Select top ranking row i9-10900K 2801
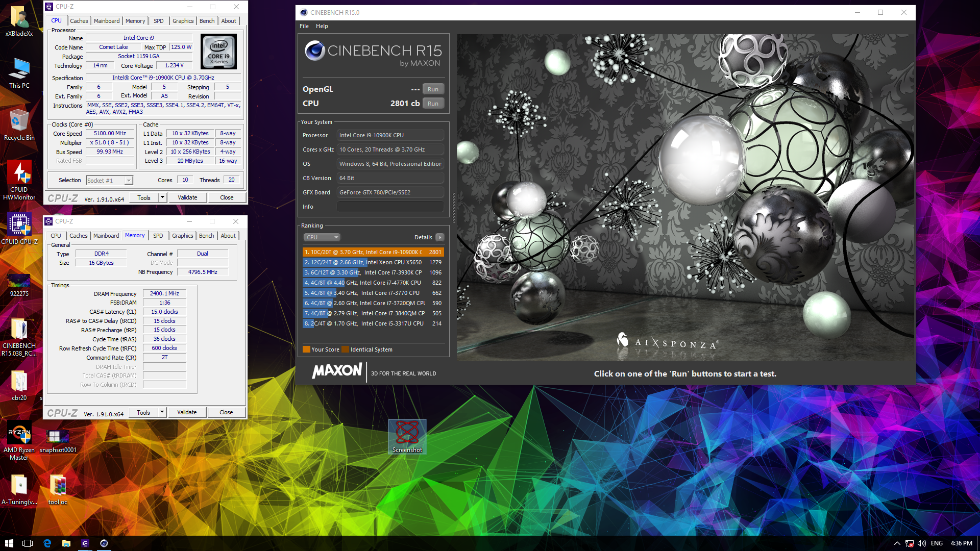Viewport: 980px width, 551px height. 373,252
